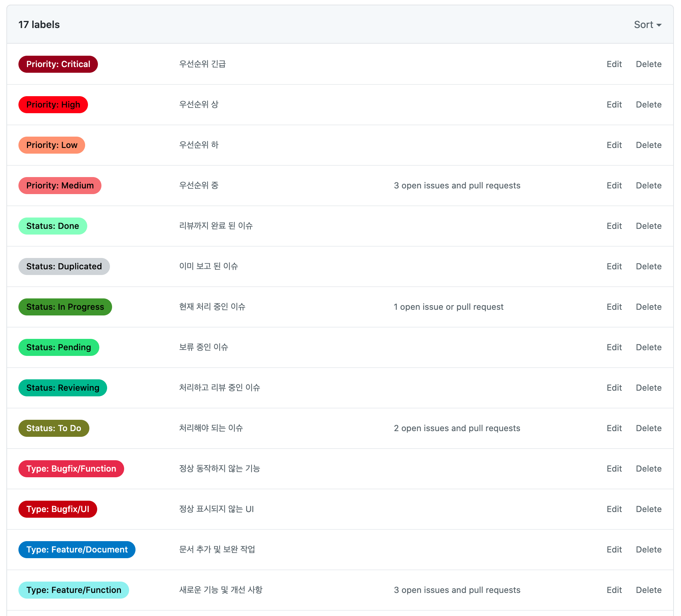Image resolution: width=681 pixels, height=616 pixels.
Task: Delete the Type: Feature/Function label
Action: point(648,590)
